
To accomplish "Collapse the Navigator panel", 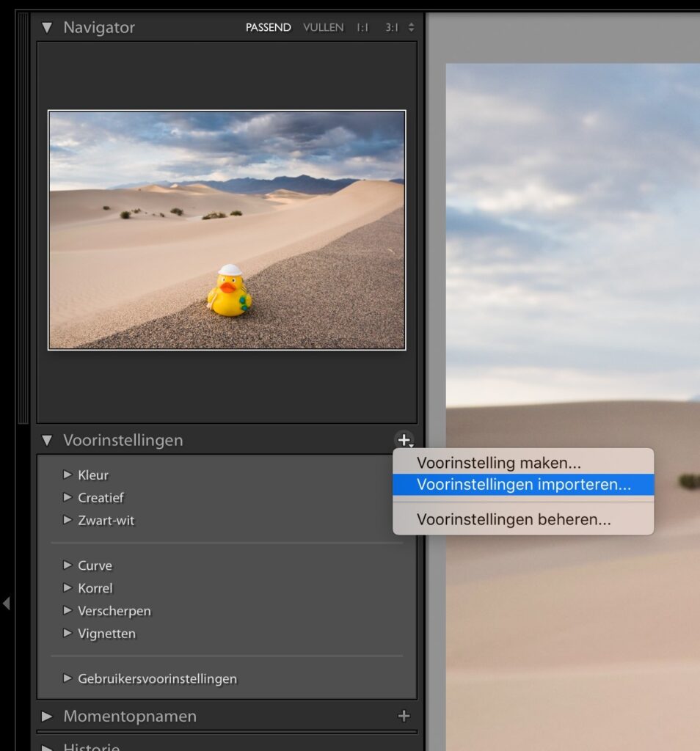I will click(x=47, y=27).
